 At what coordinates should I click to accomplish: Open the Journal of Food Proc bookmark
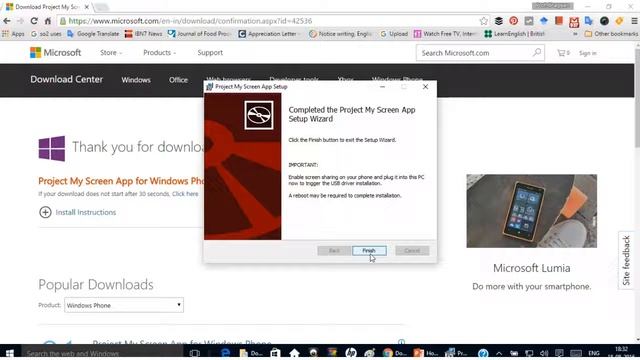200,34
